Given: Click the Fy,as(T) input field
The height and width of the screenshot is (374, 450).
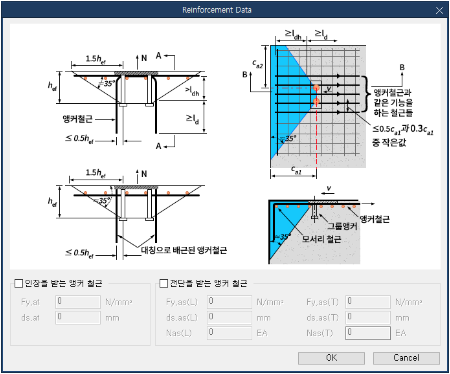Looking at the screenshot, I should point(368,302).
